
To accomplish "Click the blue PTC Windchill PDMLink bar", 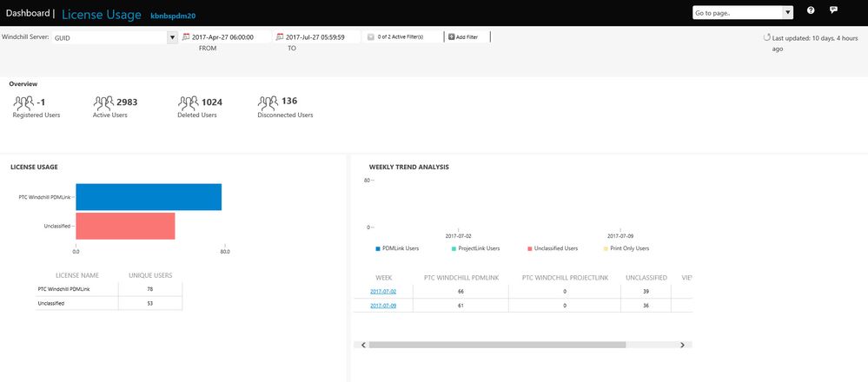I will tap(148, 197).
